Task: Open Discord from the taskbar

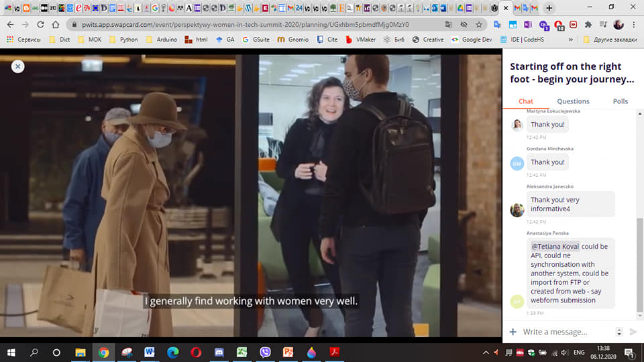Action: pos(218,352)
